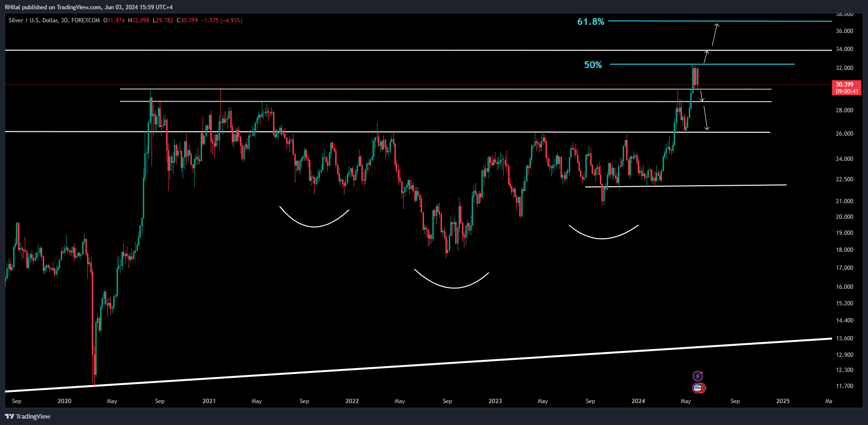Screen dimensions: 868x425
Task: Click the 17.000 price axis label
Action: click(845, 268)
